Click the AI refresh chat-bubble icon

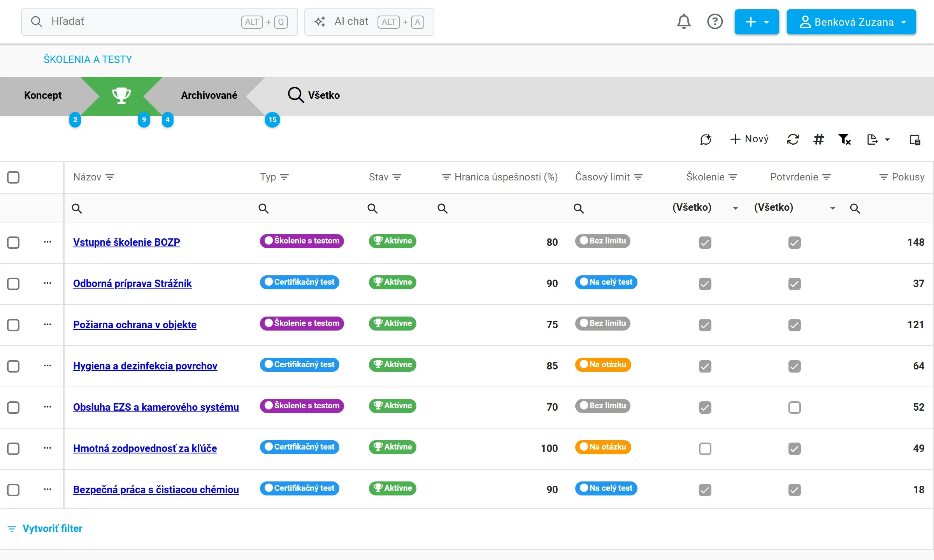706,139
